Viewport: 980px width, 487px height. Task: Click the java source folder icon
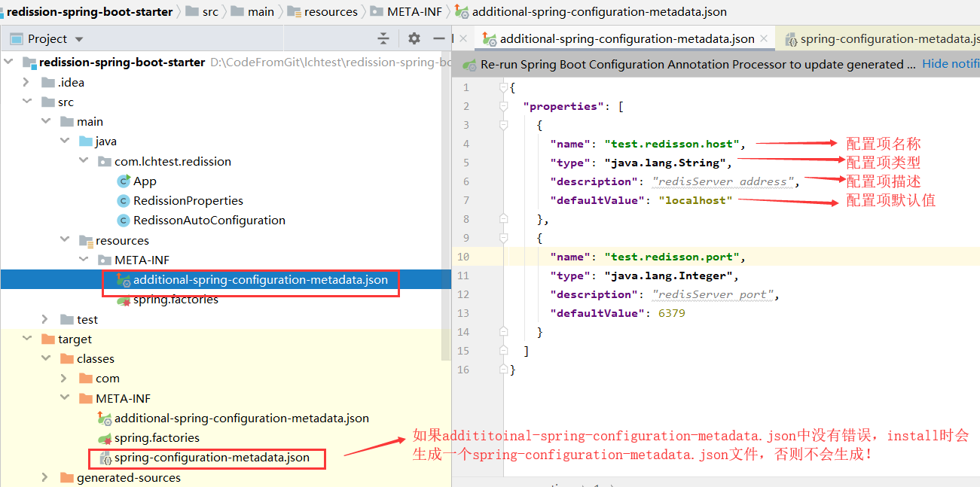86,141
